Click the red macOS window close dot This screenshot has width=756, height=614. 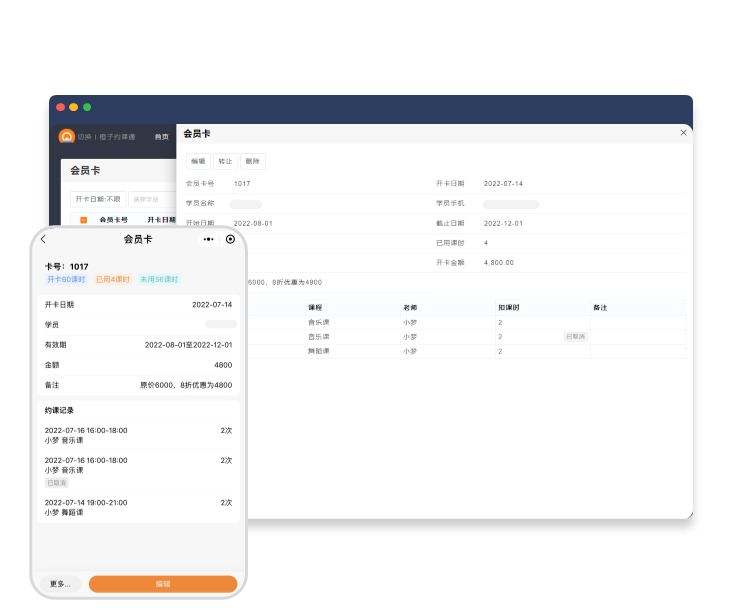click(60, 107)
